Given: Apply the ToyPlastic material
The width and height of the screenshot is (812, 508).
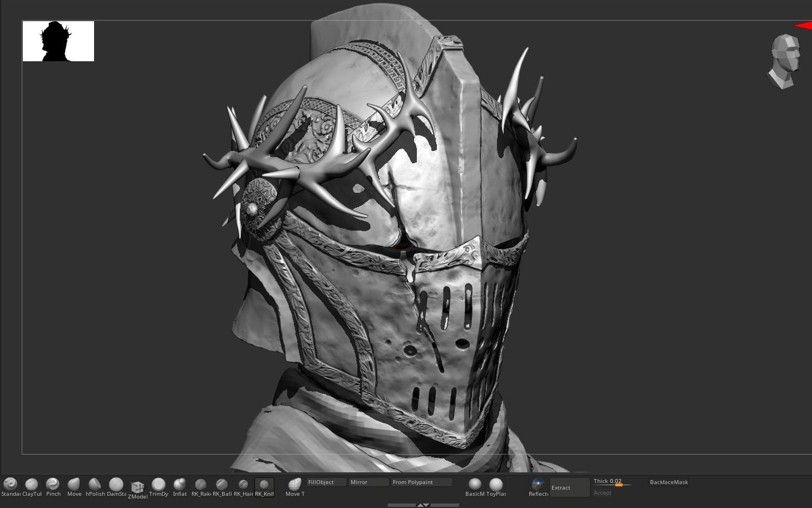Looking at the screenshot, I should pos(496,485).
